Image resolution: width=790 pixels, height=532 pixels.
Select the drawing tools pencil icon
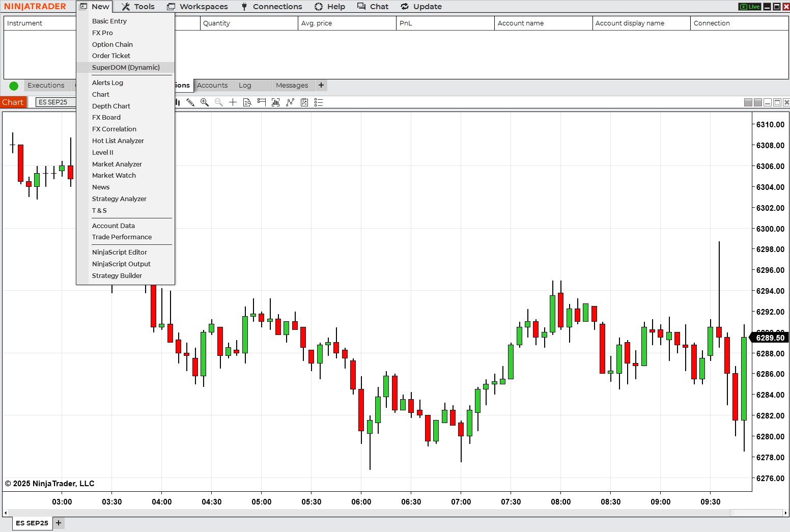point(190,102)
